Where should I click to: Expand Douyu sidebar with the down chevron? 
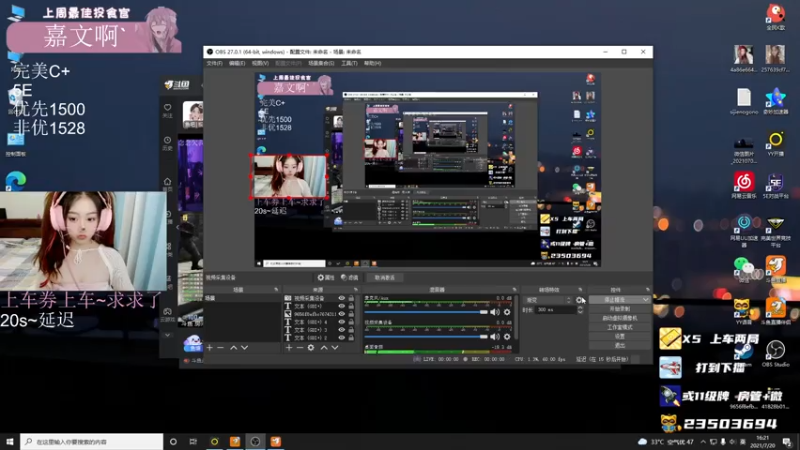pos(167,335)
